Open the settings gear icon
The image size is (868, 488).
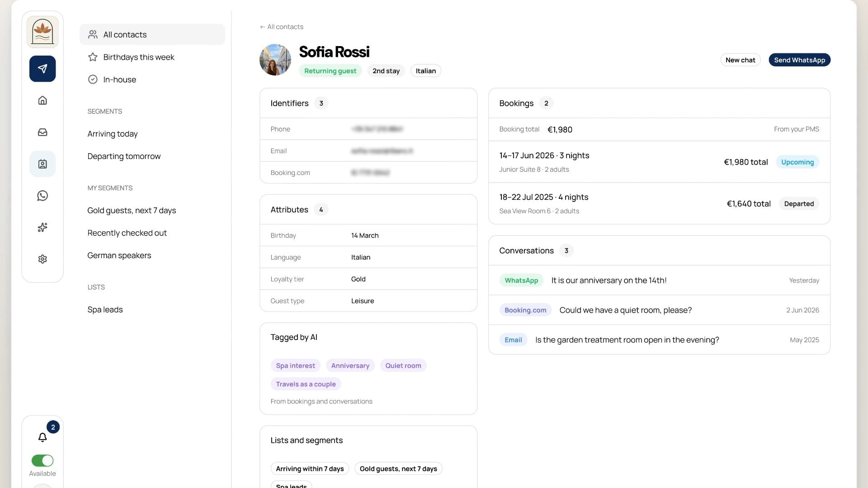tap(42, 259)
